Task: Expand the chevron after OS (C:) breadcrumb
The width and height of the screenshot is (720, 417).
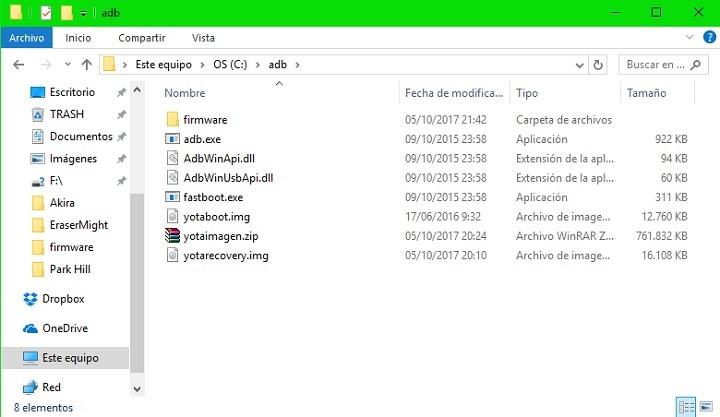Action: pos(258,65)
